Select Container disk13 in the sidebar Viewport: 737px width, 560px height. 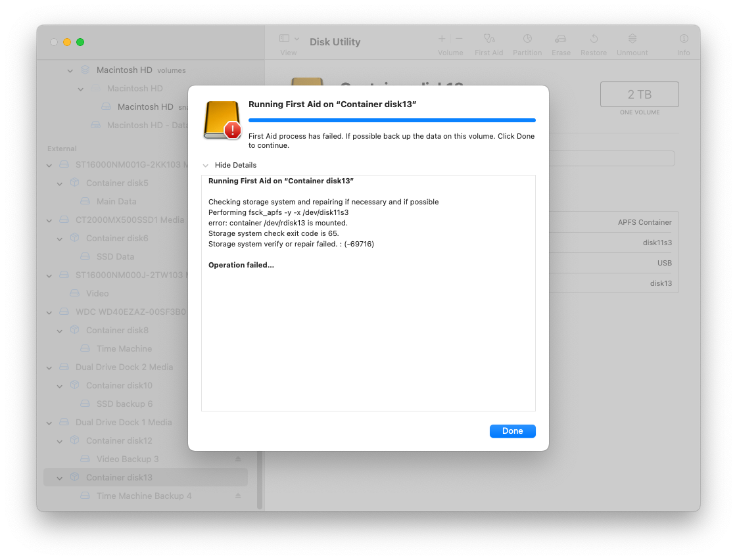pyautogui.click(x=145, y=477)
